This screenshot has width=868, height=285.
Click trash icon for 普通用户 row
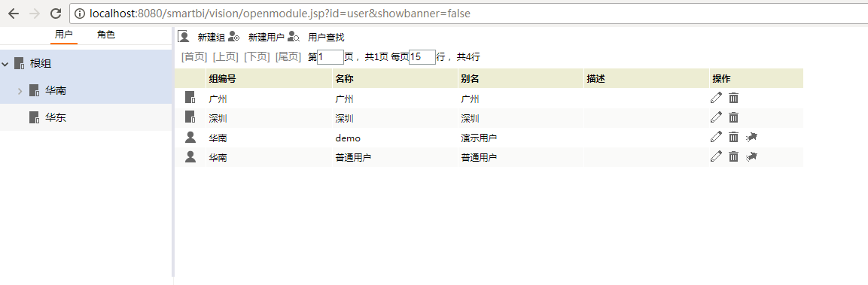tap(733, 156)
